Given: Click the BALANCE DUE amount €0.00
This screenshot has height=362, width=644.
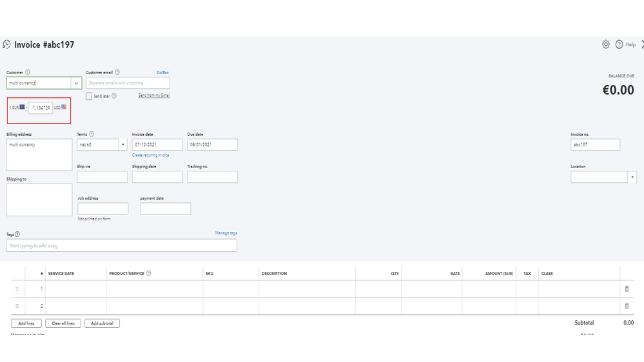Looking at the screenshot, I should 618,90.
